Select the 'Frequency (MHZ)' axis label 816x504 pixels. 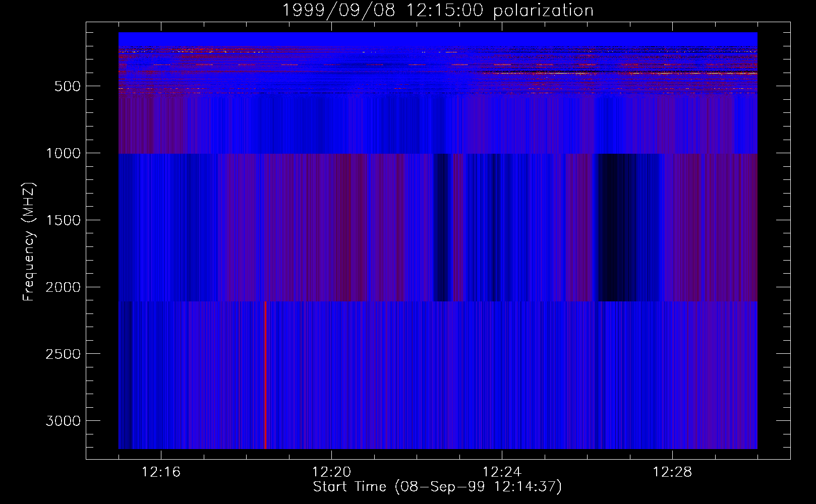[x=29, y=242]
